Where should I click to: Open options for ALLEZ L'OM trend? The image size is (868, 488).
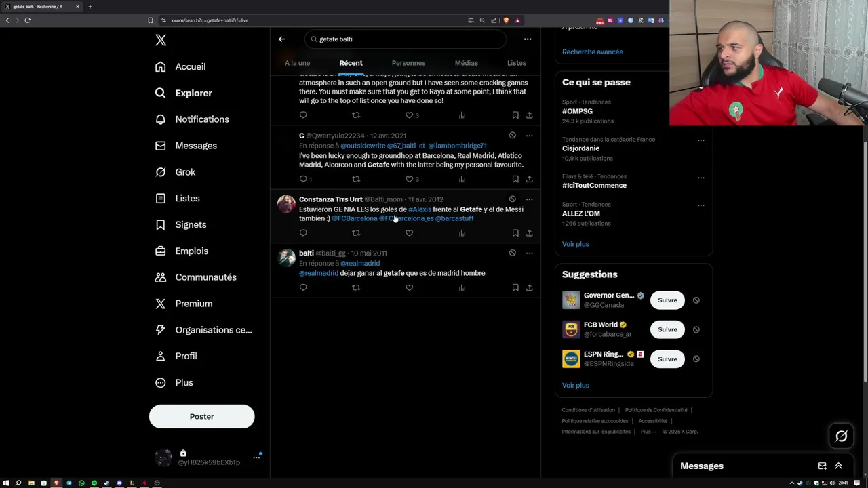point(701,205)
